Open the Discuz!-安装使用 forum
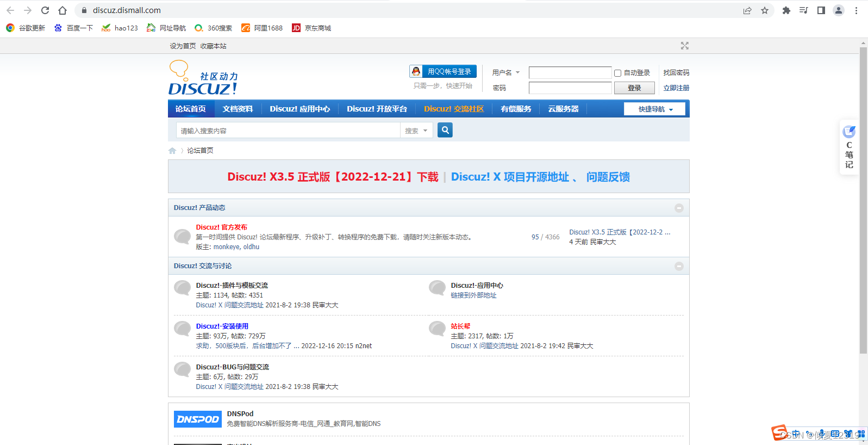 point(222,326)
